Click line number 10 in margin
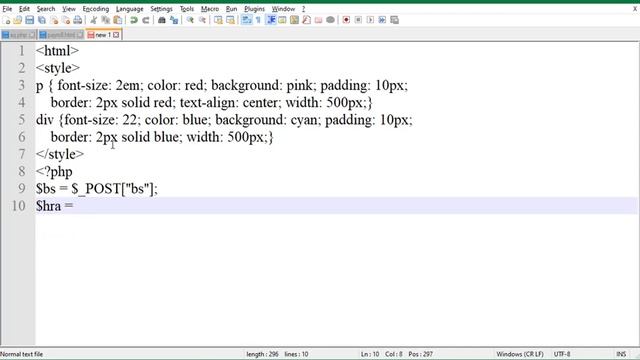The image size is (640, 360). coord(18,206)
